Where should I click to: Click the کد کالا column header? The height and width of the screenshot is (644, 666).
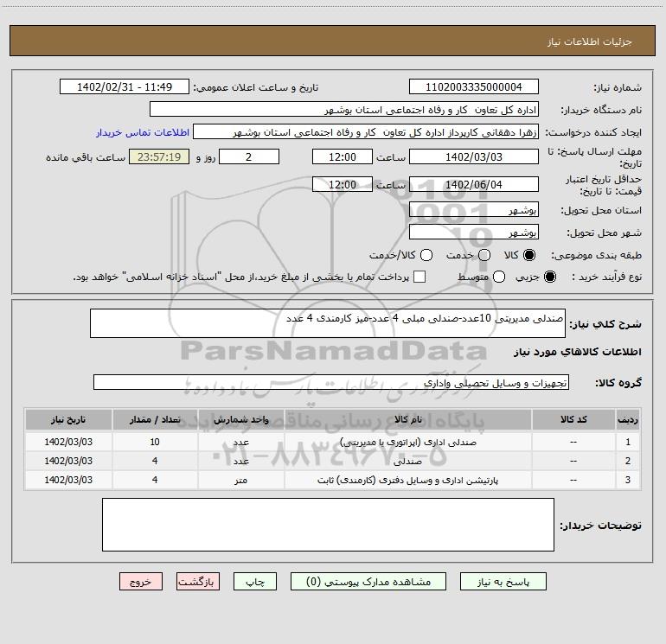click(573, 420)
